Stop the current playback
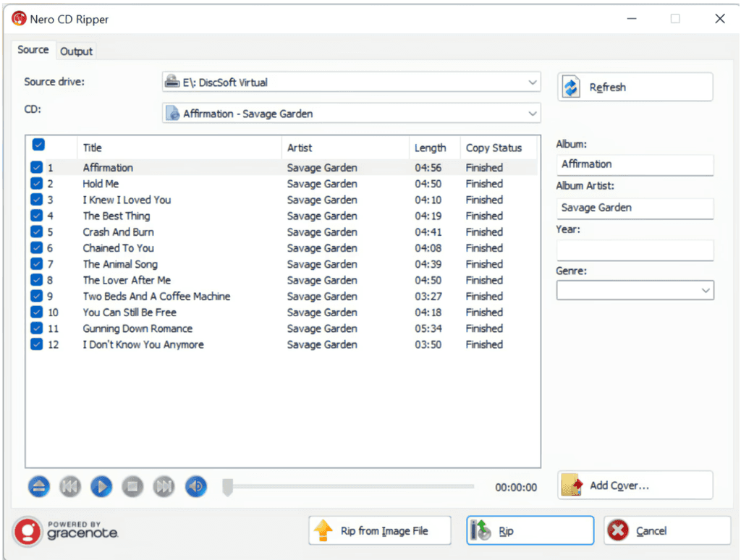741x560 pixels. pos(132,486)
